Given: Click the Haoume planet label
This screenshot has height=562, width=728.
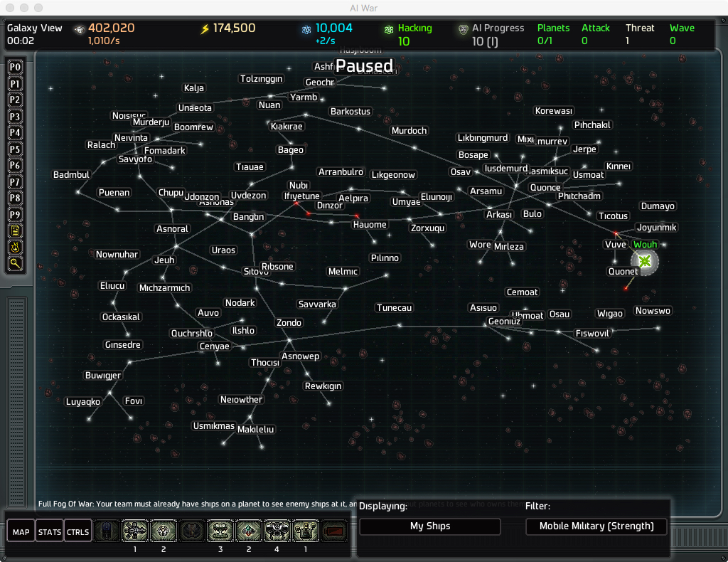Looking at the screenshot, I should pos(370,224).
